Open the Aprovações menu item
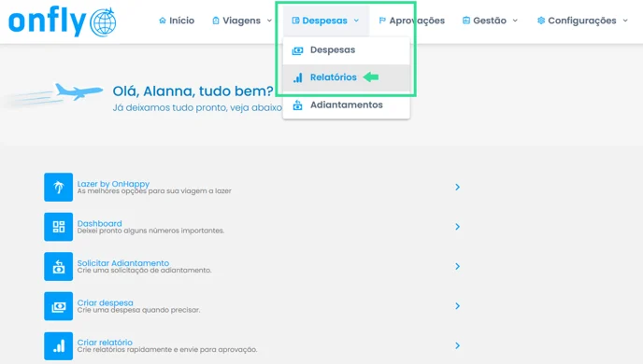 [x=412, y=21]
